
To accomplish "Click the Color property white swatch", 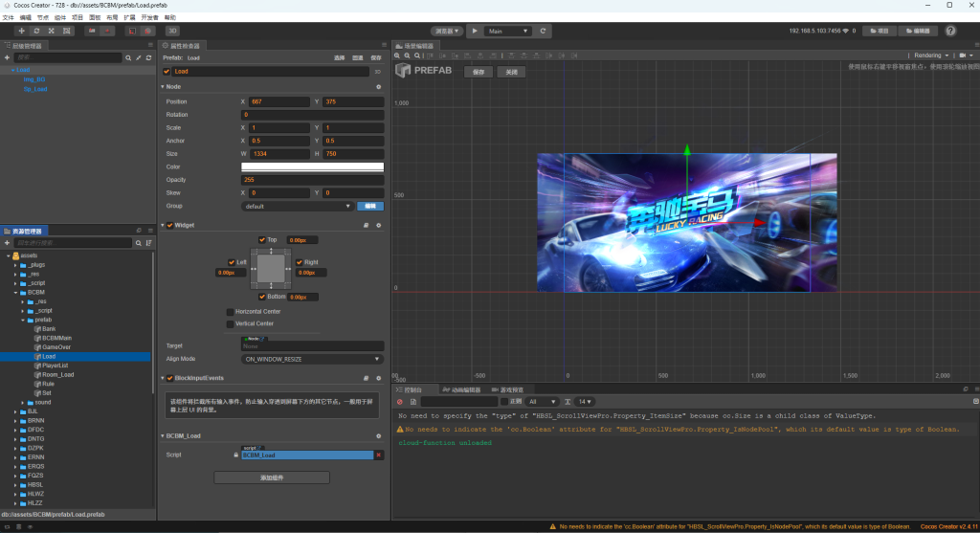I will tap(313, 167).
